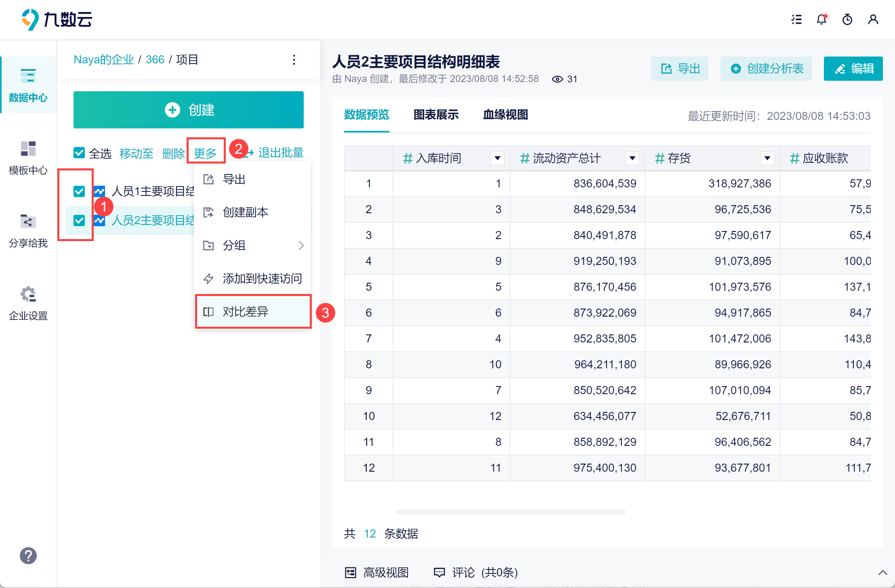Image resolution: width=895 pixels, height=588 pixels.
Task: Choose 添加到快速访问 in the menu
Action: coord(253,278)
